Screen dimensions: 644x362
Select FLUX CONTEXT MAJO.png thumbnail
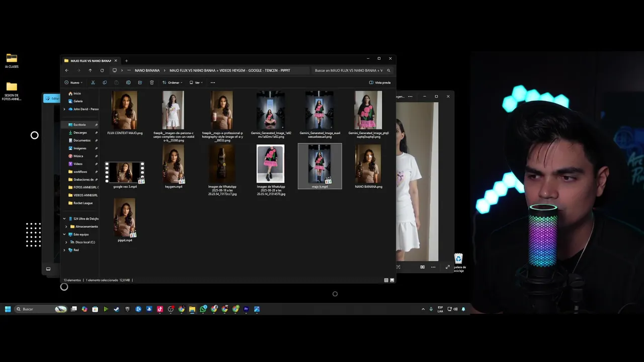pyautogui.click(x=125, y=111)
